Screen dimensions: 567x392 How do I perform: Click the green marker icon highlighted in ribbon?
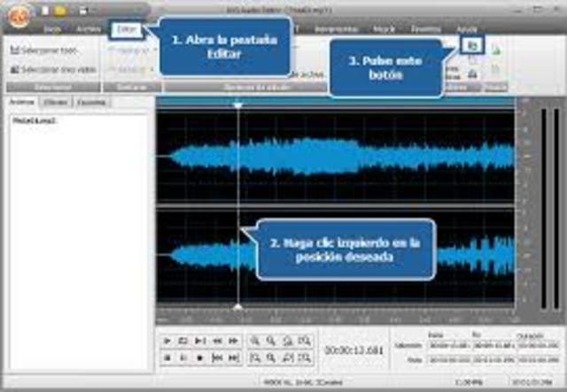(472, 45)
